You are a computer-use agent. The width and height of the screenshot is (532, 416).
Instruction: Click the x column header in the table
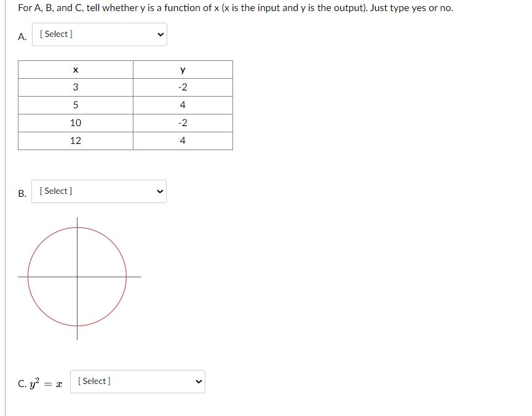tap(75, 69)
